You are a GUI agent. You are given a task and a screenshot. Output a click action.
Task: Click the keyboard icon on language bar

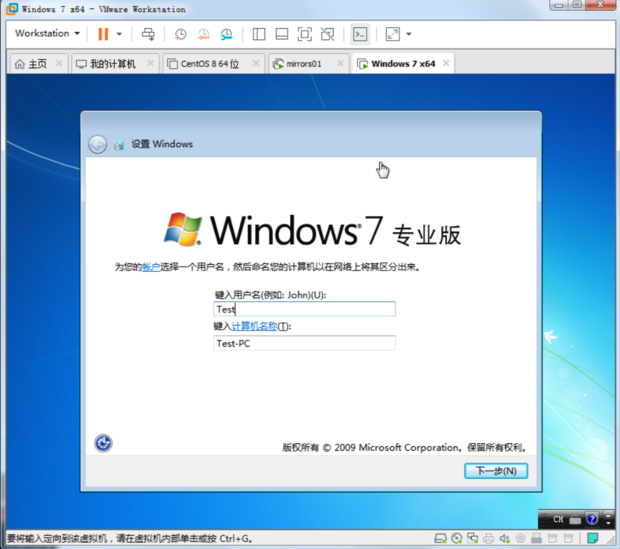click(x=575, y=519)
